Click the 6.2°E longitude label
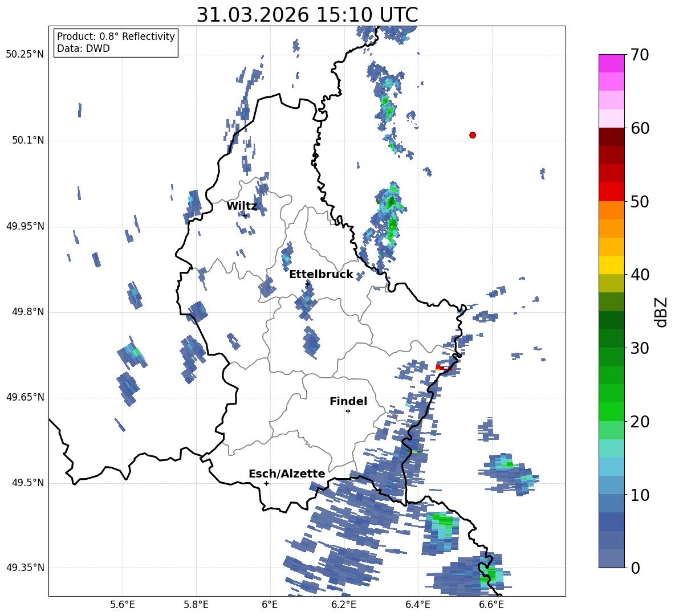The image size is (675, 616). [344, 605]
